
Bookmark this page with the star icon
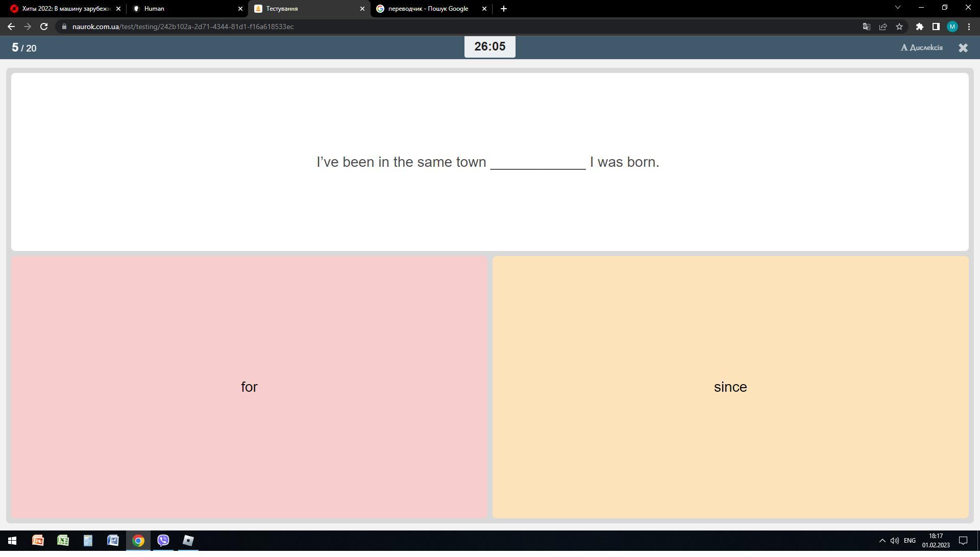(899, 27)
